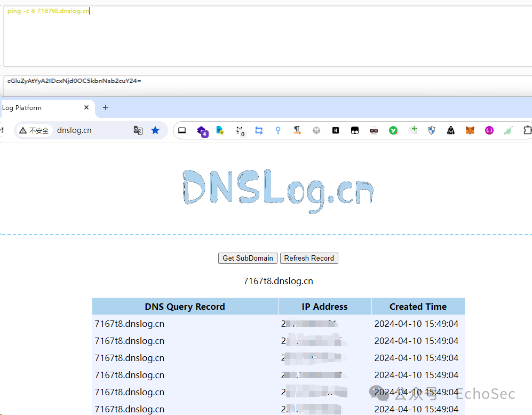The image size is (532, 415).
Task: Click the laptop extension icon
Action: click(182, 130)
